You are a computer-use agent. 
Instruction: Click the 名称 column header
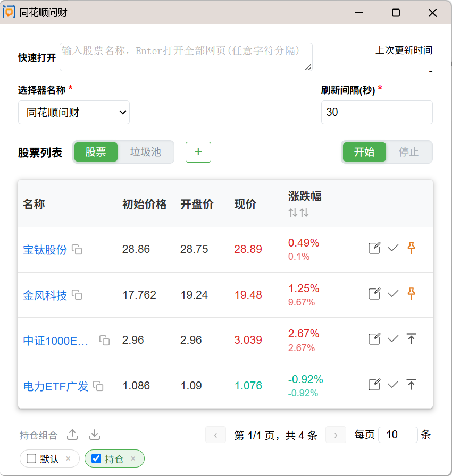(x=34, y=204)
